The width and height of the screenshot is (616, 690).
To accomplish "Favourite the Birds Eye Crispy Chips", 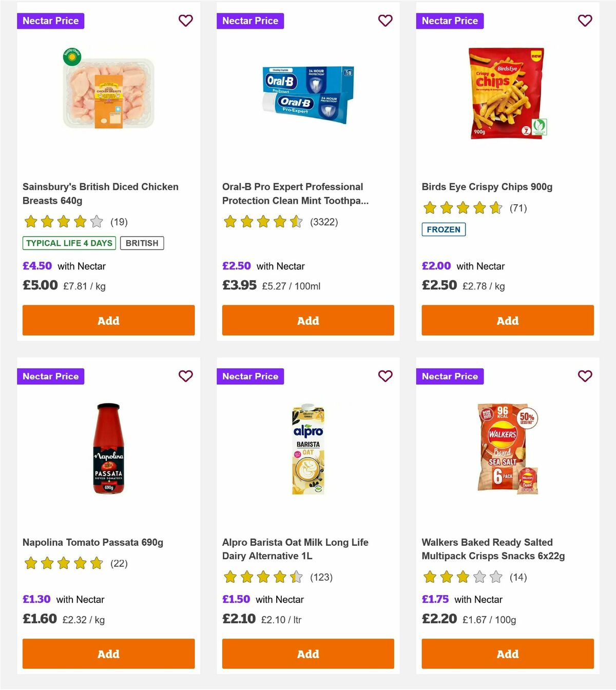I will [x=584, y=21].
